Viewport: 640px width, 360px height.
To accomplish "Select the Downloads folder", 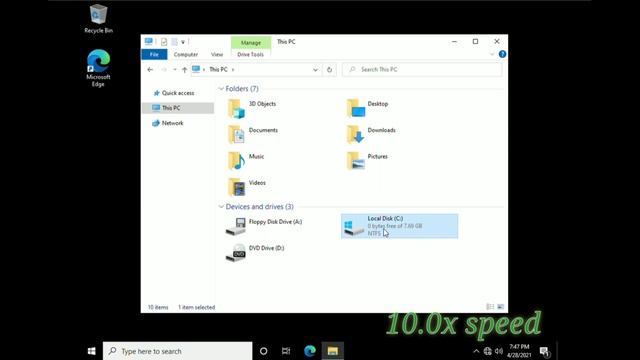I will pyautogui.click(x=371, y=135).
